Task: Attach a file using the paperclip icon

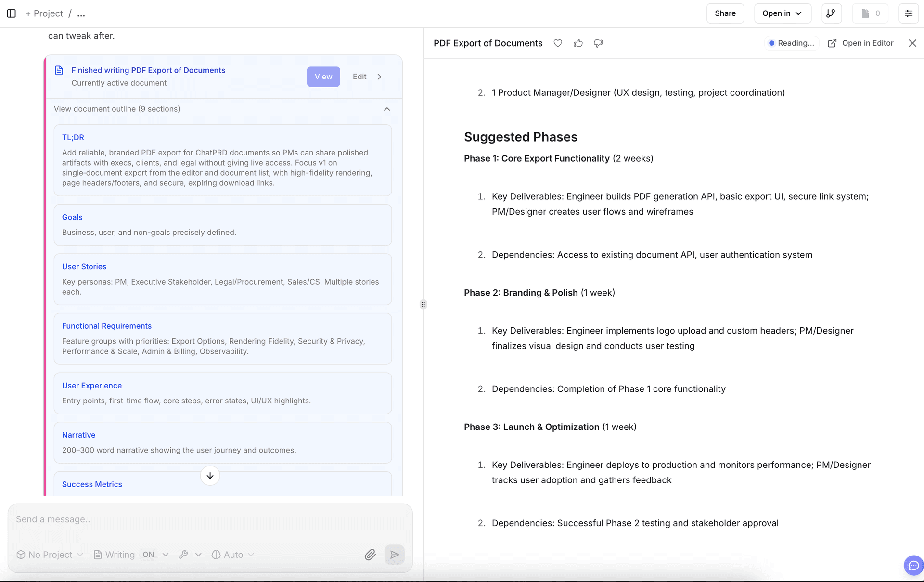Action: [x=370, y=555]
